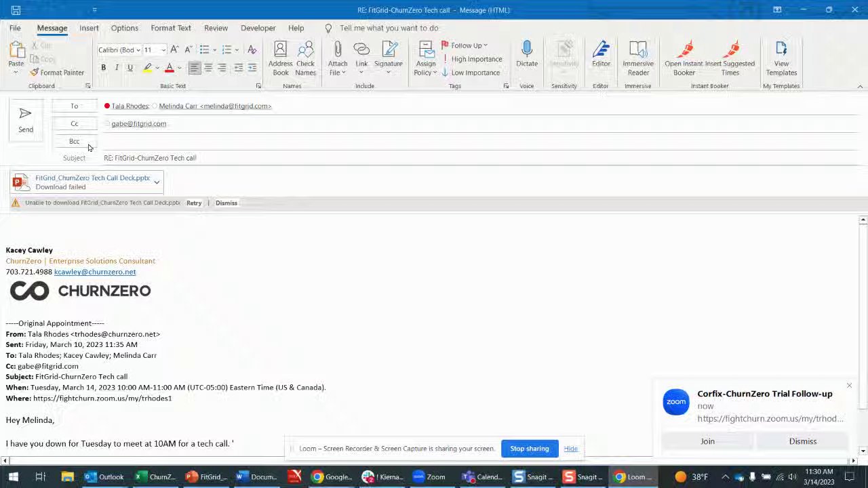This screenshot has width=868, height=488.
Task: Start voice Dictate
Action: pyautogui.click(x=527, y=55)
